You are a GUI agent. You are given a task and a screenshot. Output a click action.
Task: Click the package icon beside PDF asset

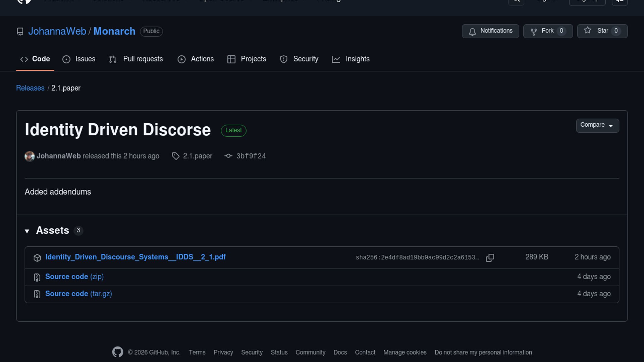coord(37,258)
